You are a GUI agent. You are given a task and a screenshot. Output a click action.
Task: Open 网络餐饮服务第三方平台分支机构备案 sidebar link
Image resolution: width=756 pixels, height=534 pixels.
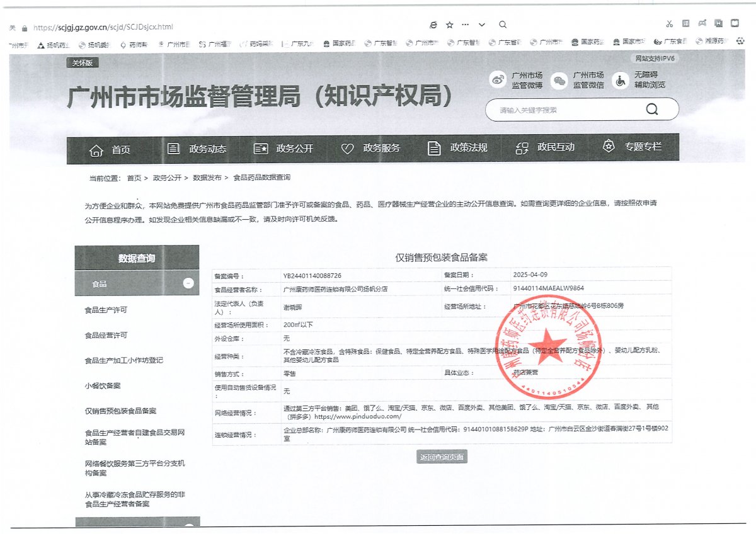[x=134, y=468]
